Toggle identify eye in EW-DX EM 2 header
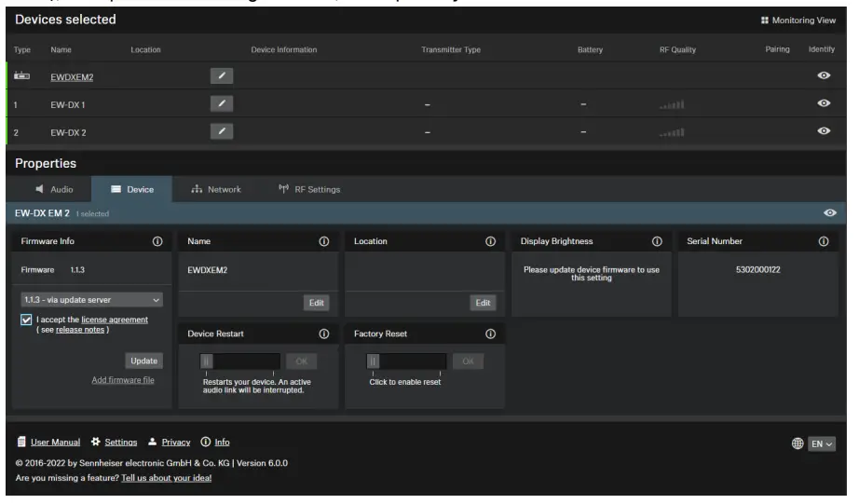 point(830,213)
